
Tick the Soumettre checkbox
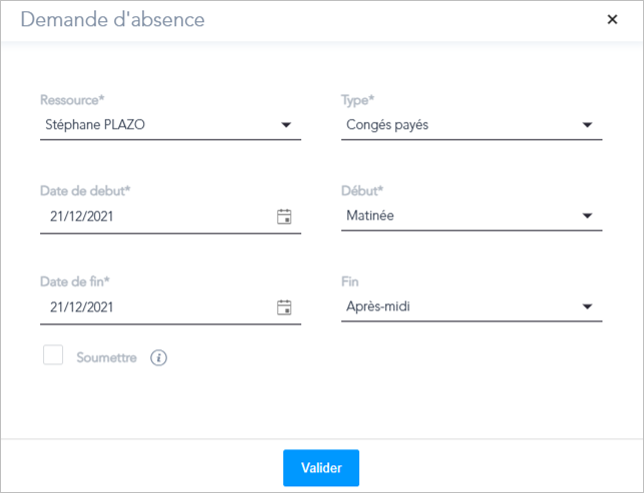[x=53, y=355]
